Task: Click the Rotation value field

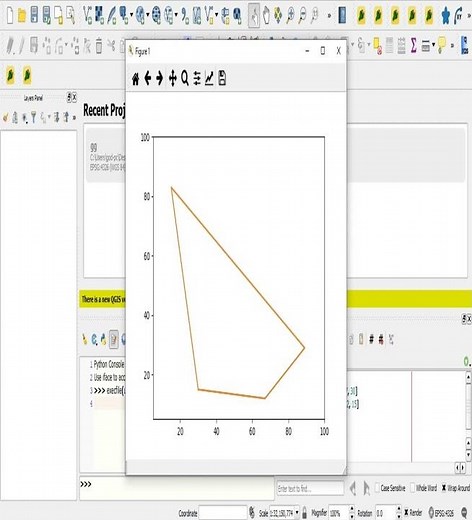Action: click(385, 512)
